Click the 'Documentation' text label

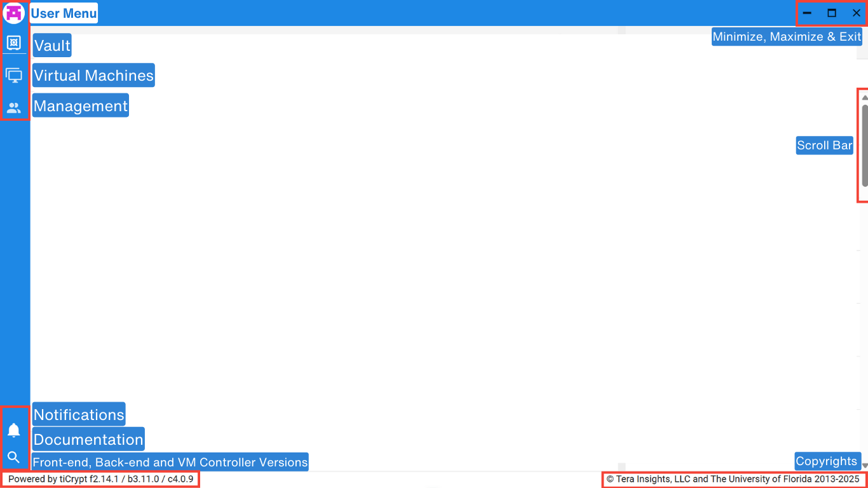[x=88, y=440]
